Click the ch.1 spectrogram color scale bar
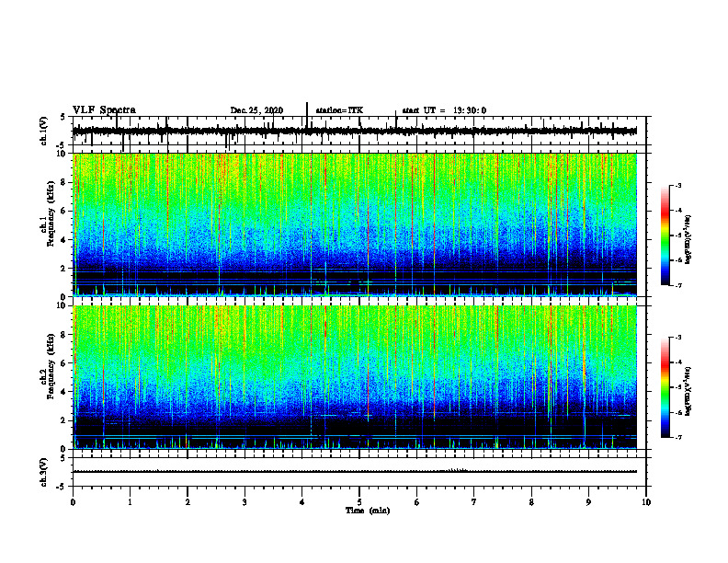Screen dimensions: 728x563 665,236
